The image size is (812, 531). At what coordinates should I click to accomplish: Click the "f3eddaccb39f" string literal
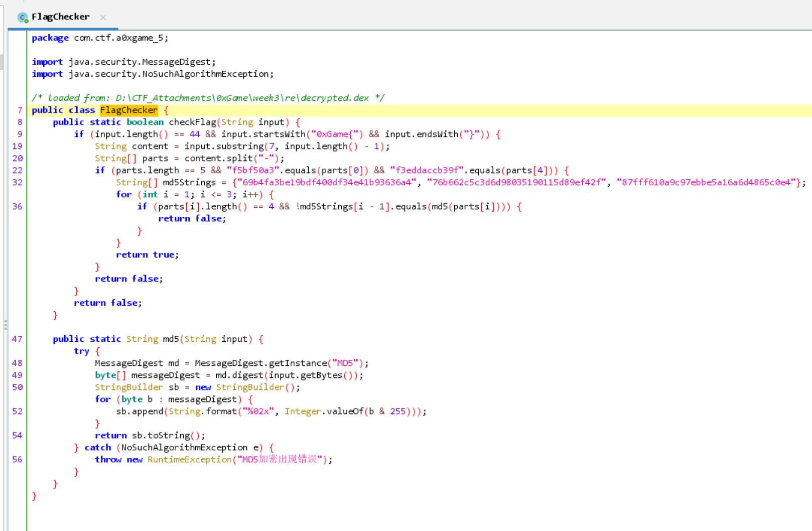[427, 171]
